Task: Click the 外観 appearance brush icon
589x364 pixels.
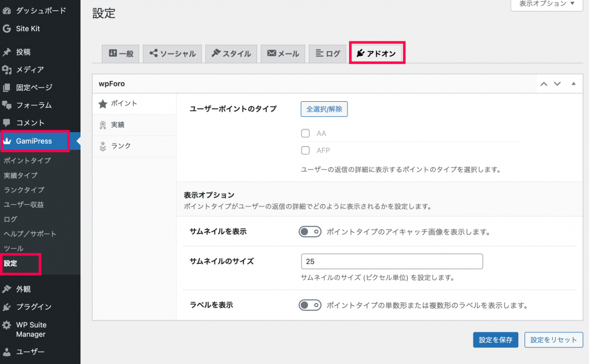Action: point(7,289)
